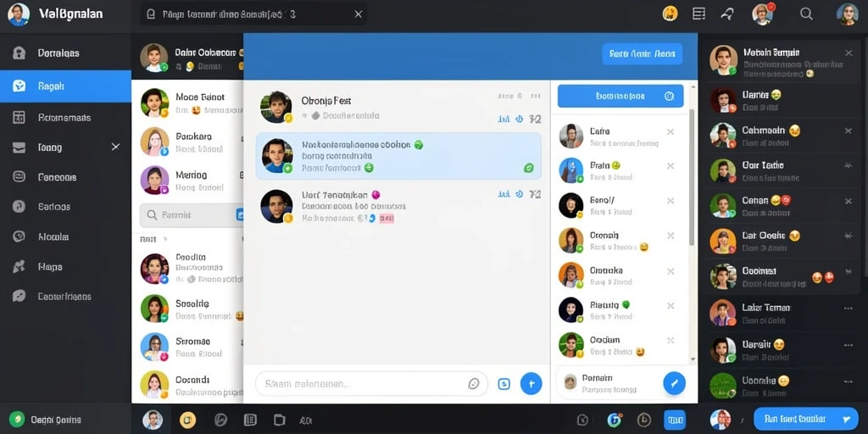Click the yellow circle icon in the bottom bar

coord(187,420)
